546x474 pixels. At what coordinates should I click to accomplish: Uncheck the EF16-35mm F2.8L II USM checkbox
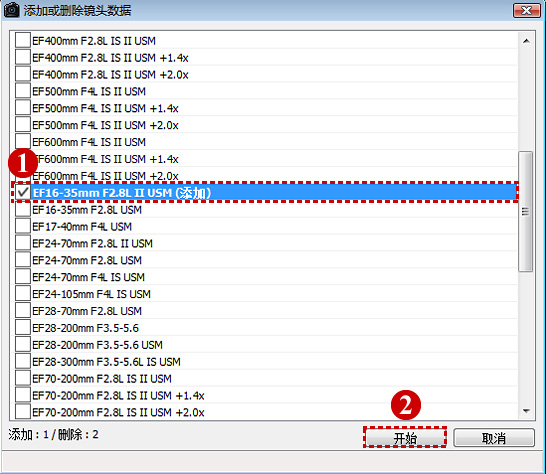pos(23,192)
